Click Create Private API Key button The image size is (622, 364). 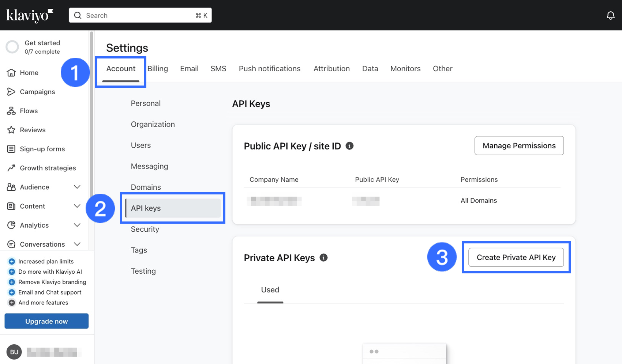(x=516, y=257)
